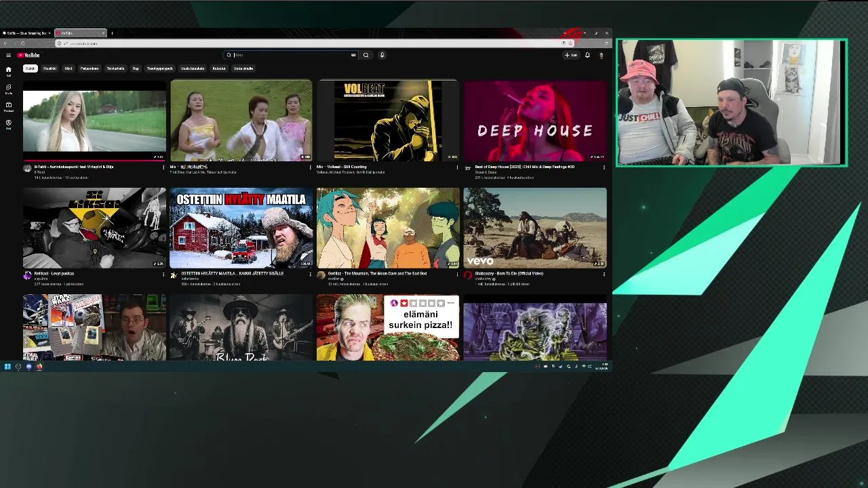Open the notifications bell

pyautogui.click(x=587, y=55)
